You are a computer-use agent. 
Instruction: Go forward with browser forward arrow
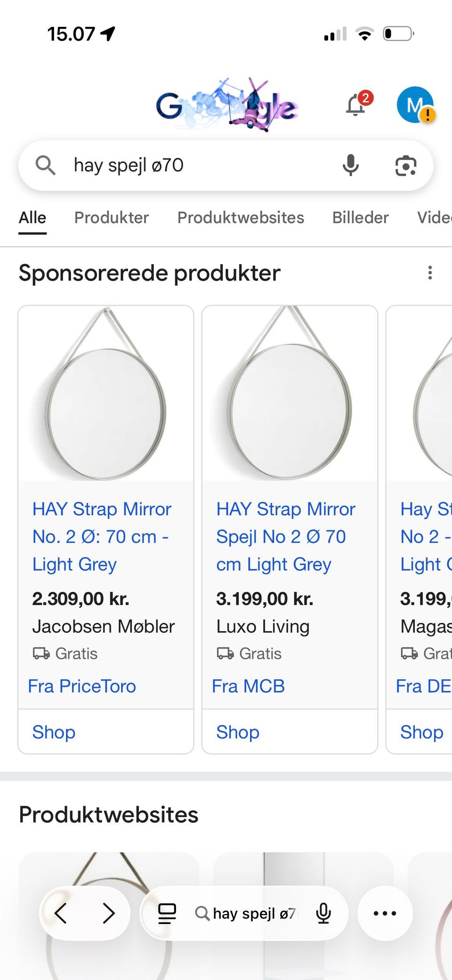coord(109,913)
